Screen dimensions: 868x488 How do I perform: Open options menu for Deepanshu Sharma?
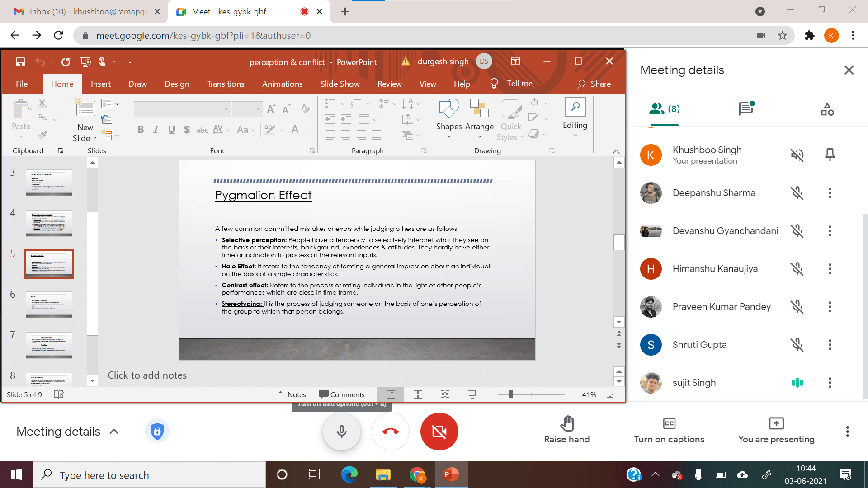(830, 193)
